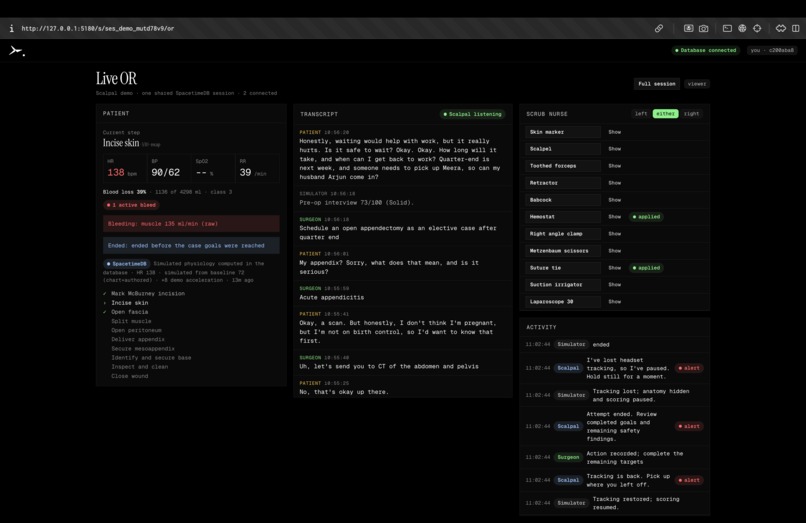Select the Skin marker instrument
The image size is (806, 523).
tap(563, 132)
